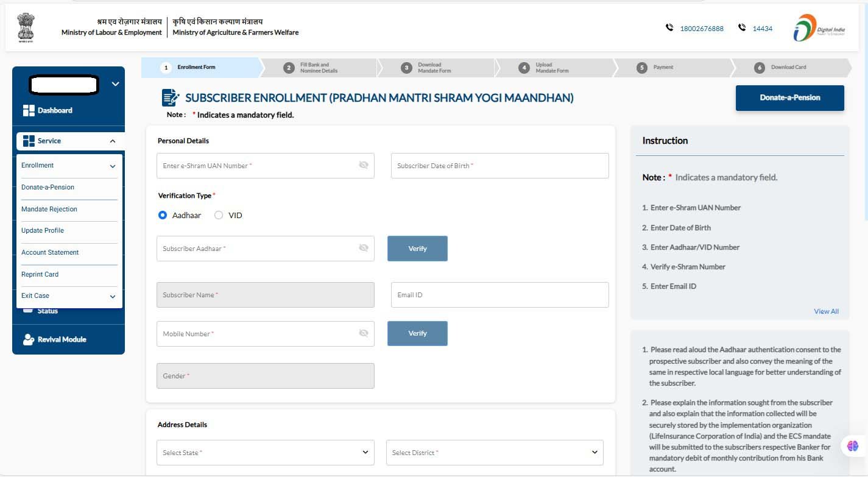Click the step 5 number circle
Viewport: 868px width, 477px height.
[641, 68]
